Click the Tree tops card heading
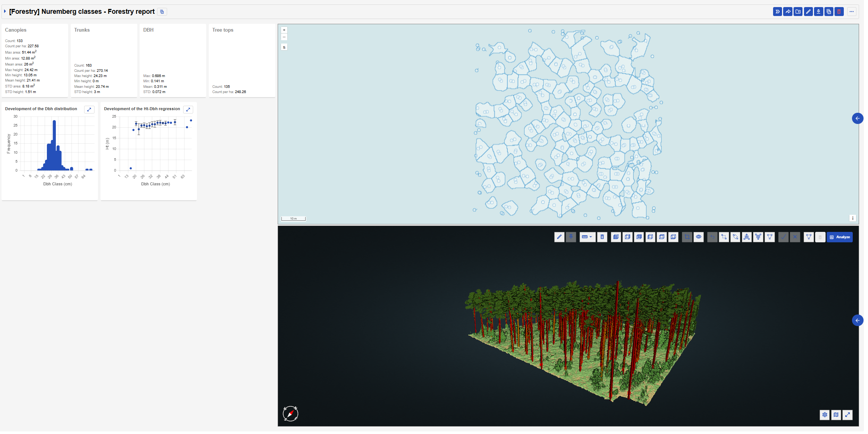 point(223,30)
